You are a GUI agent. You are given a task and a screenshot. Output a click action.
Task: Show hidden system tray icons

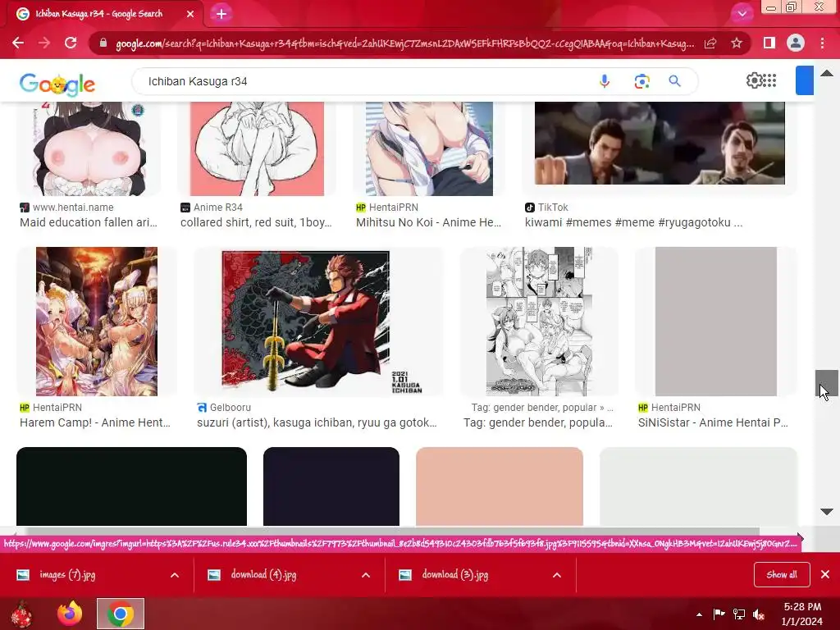[x=699, y=614]
